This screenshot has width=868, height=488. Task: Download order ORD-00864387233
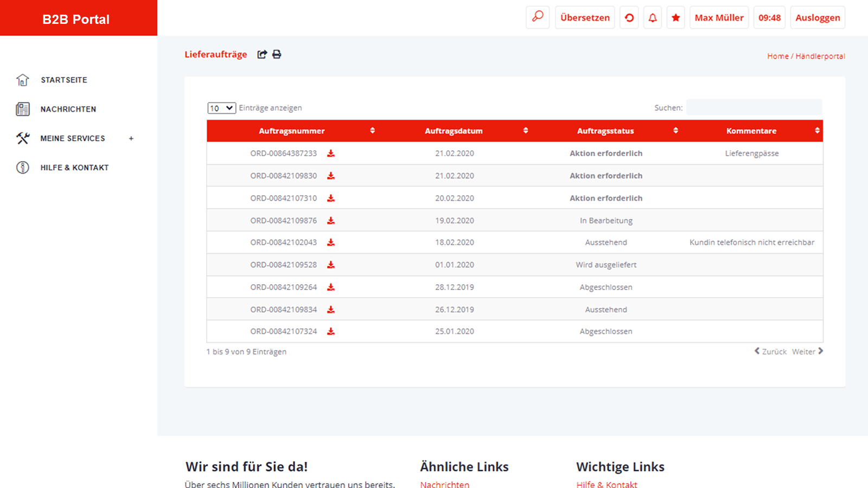[331, 153]
